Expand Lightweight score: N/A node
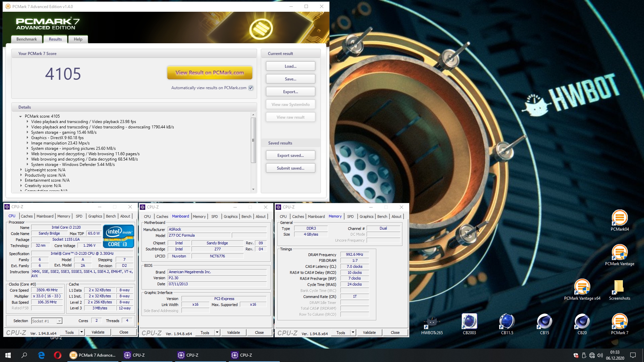 click(21, 170)
